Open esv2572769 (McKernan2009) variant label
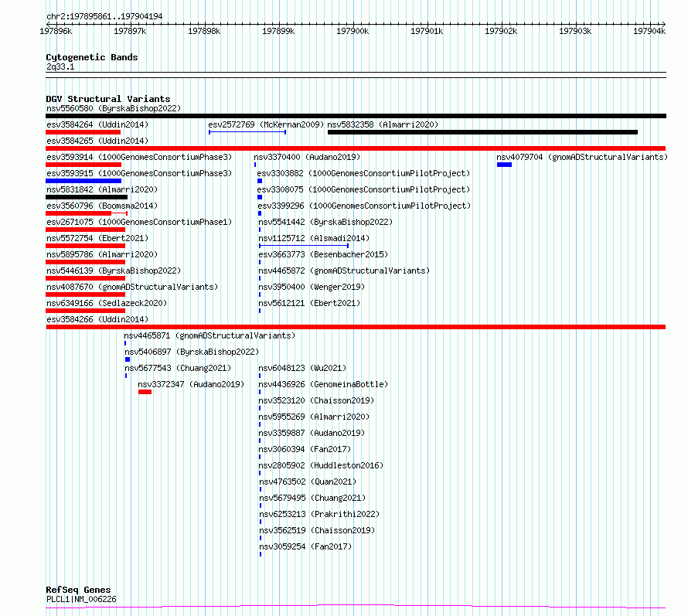Screen dimensions: 688x616 (266, 124)
